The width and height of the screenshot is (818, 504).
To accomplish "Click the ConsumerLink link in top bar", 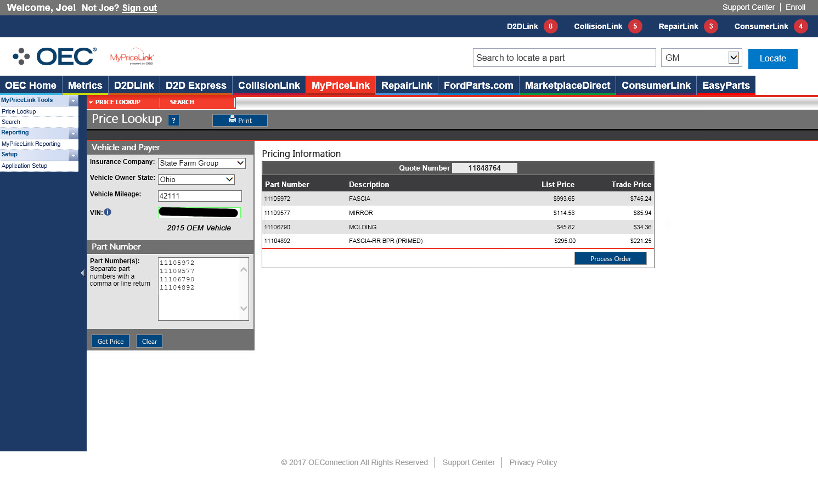I will (x=761, y=26).
